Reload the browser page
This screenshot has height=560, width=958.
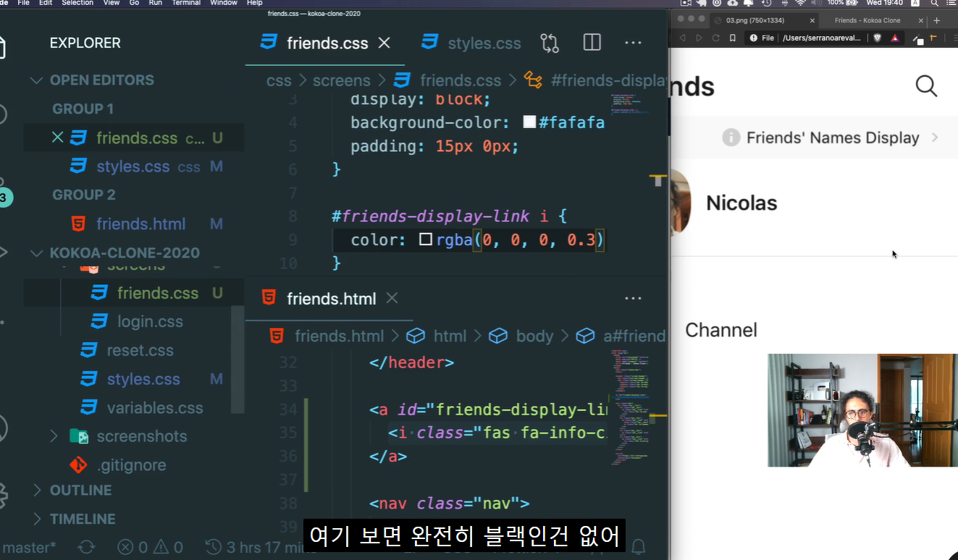(715, 38)
